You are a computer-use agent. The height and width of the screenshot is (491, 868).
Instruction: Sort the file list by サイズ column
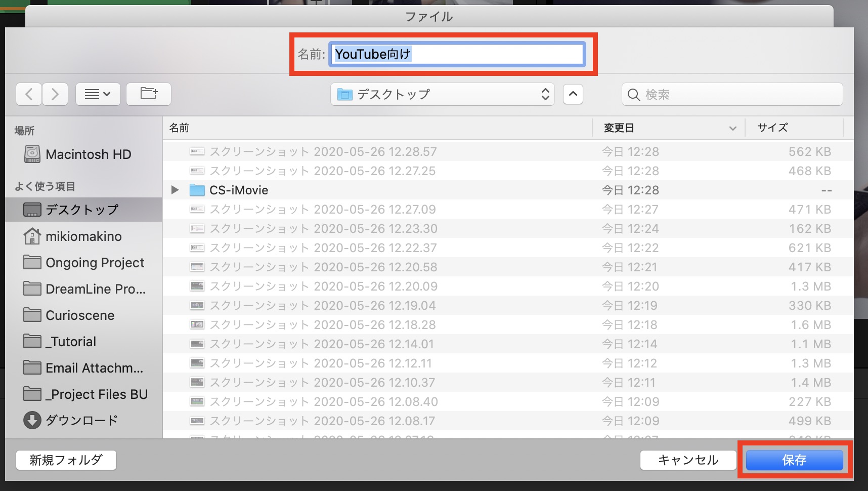[795, 128]
